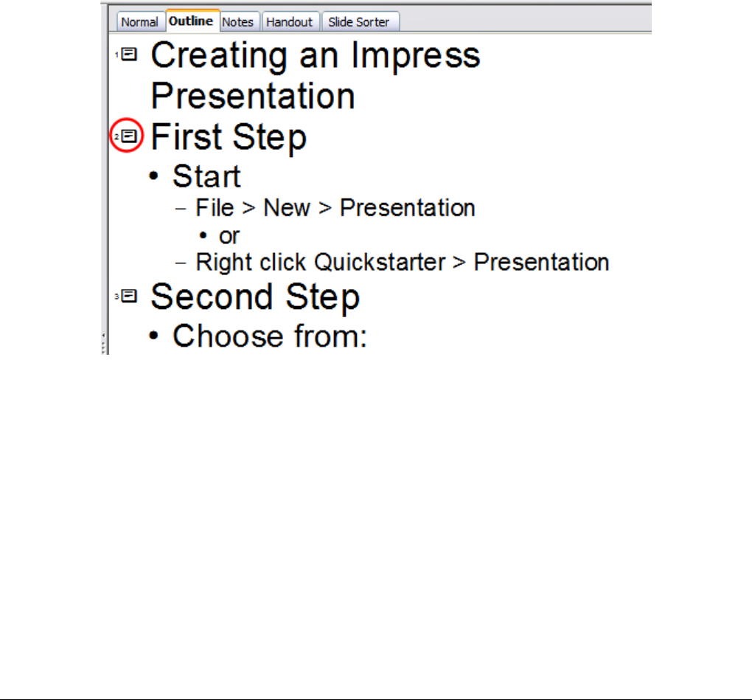Click the "Creating an Impress" title line
Image resolution: width=752 pixels, height=700 pixels.
[x=316, y=56]
